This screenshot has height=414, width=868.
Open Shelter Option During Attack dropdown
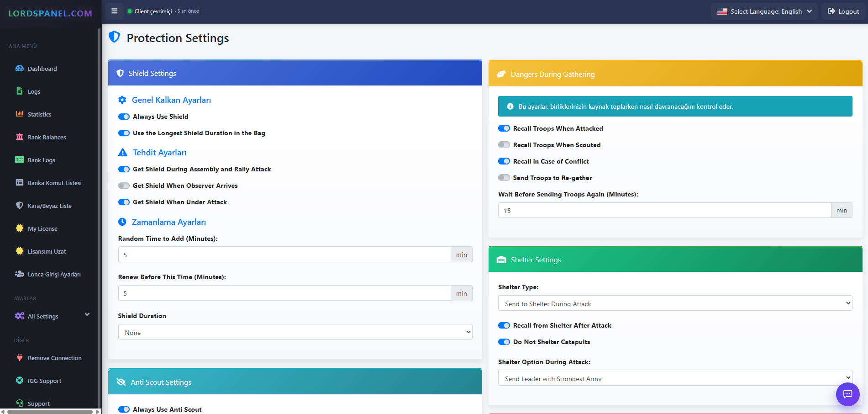click(675, 378)
